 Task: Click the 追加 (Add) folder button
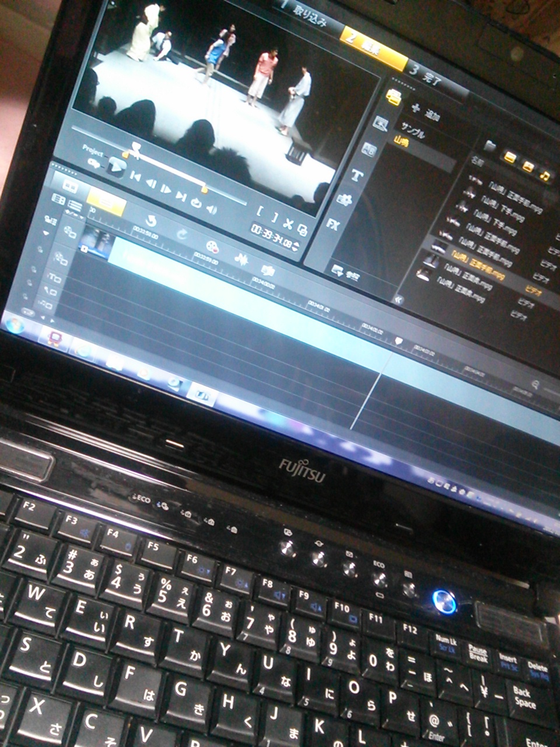(425, 113)
